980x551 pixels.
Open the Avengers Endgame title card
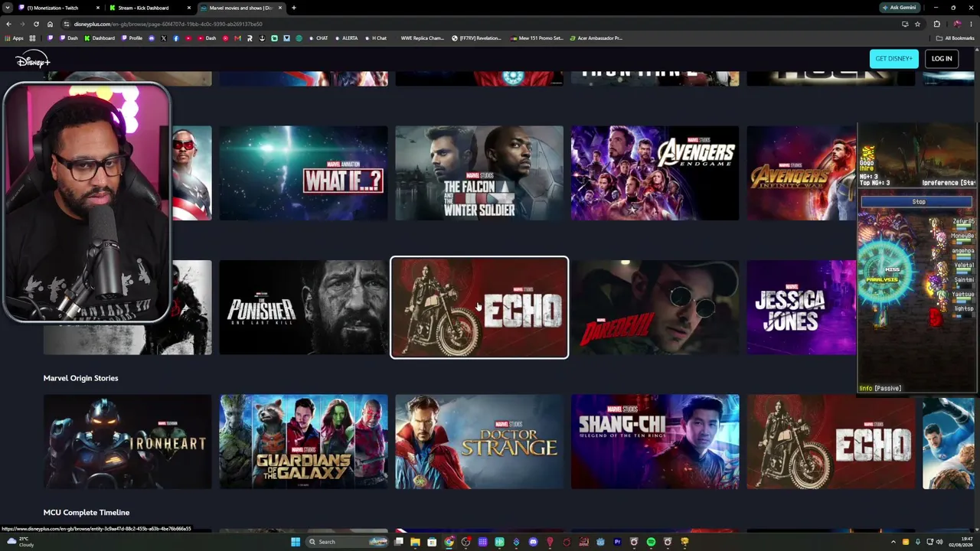pyautogui.click(x=655, y=173)
